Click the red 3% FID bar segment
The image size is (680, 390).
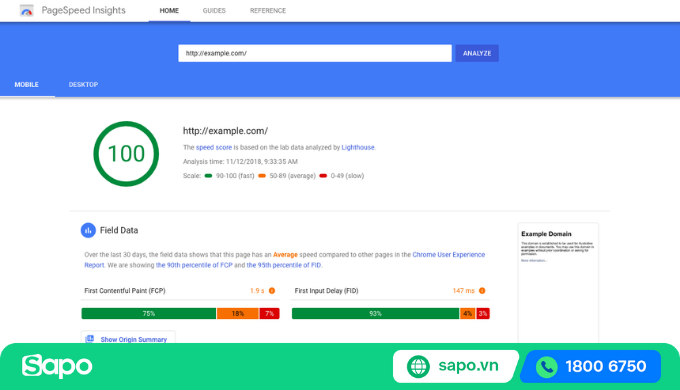click(x=483, y=314)
